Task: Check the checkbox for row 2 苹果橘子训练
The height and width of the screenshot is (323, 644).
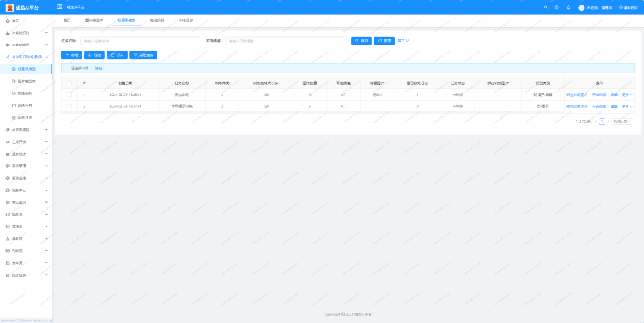Action: tap(69, 106)
